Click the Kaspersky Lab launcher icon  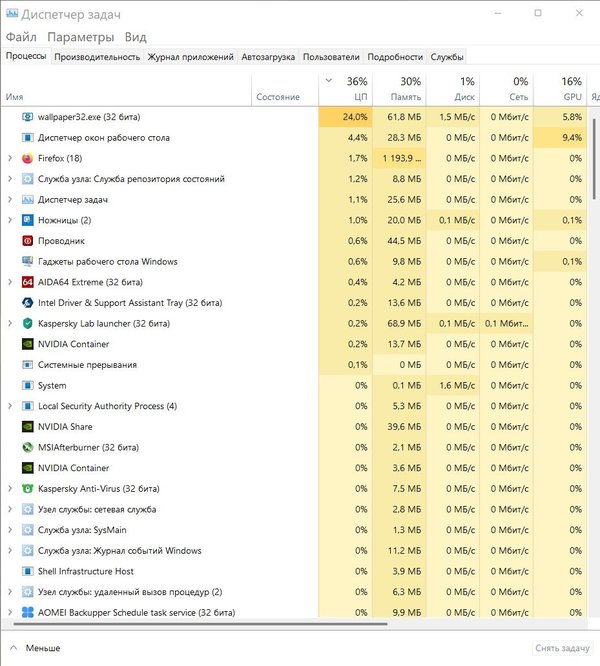tap(27, 324)
